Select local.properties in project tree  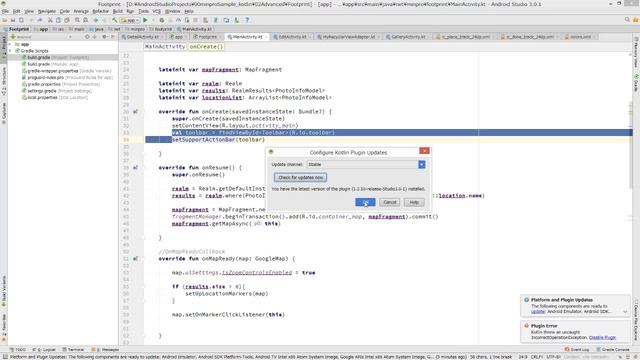tap(55, 98)
